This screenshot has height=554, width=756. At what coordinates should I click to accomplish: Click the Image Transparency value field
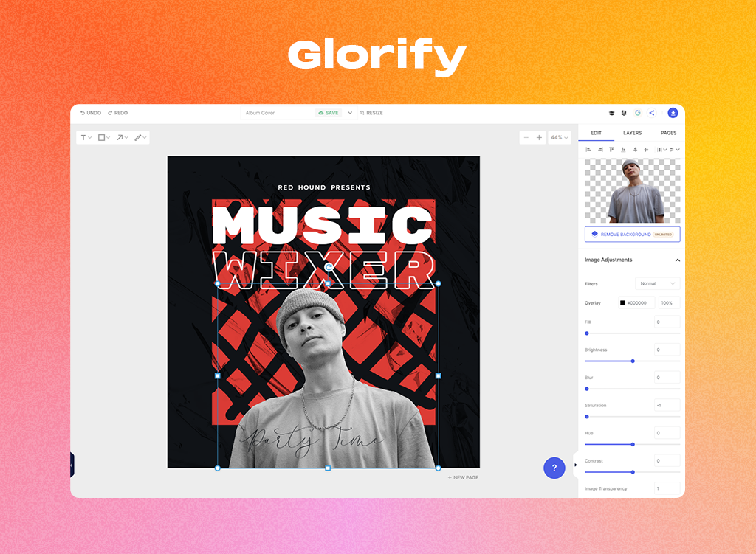(x=667, y=488)
